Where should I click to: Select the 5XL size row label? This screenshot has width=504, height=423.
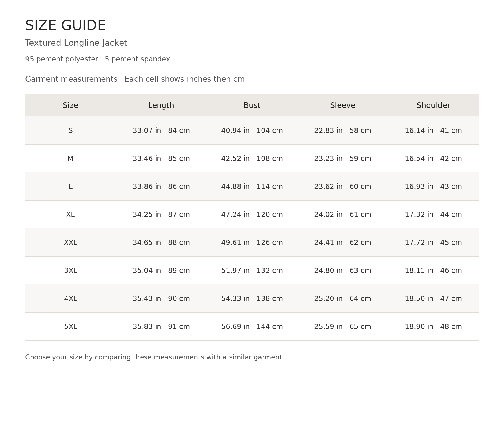71,327
